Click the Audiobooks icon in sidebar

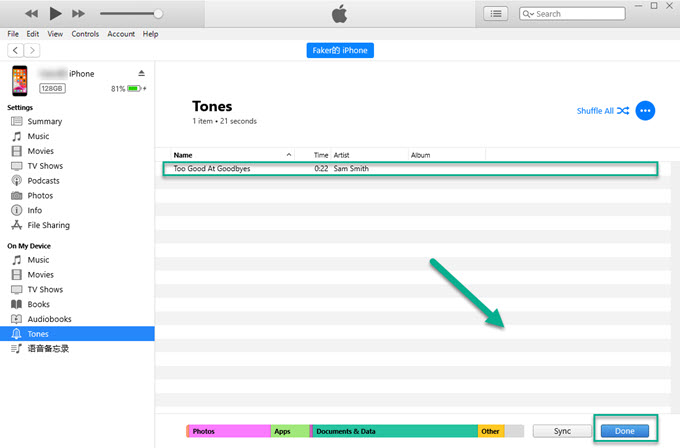[x=16, y=319]
